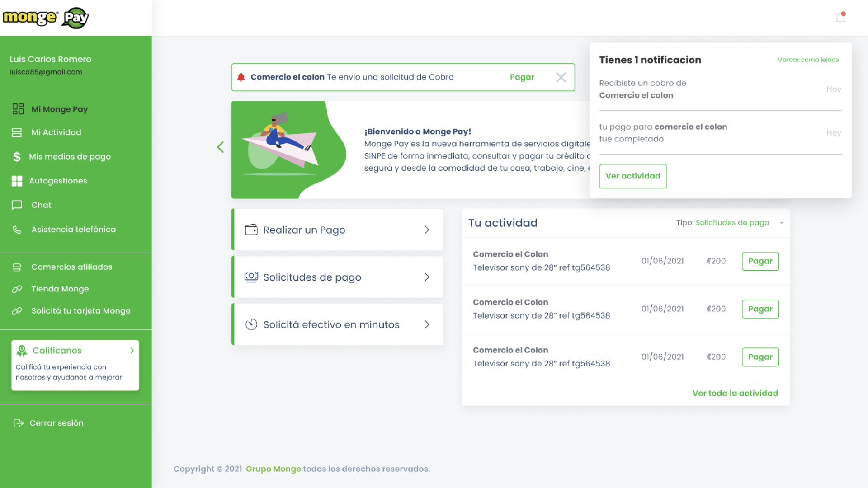Click the cash icon for Solicitudes de pago
Image resolution: width=868 pixels, height=488 pixels.
coord(251,277)
